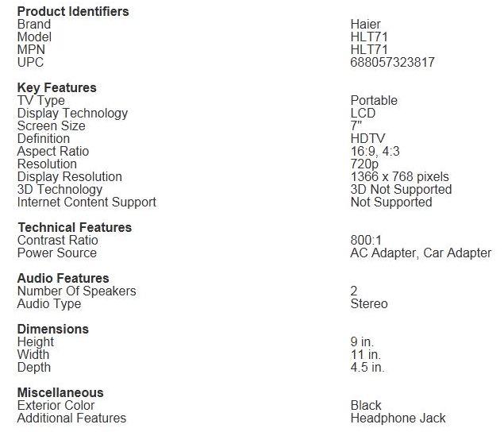Click the AC Adapter, Car Adapter value
504x432 pixels.
(x=421, y=253)
